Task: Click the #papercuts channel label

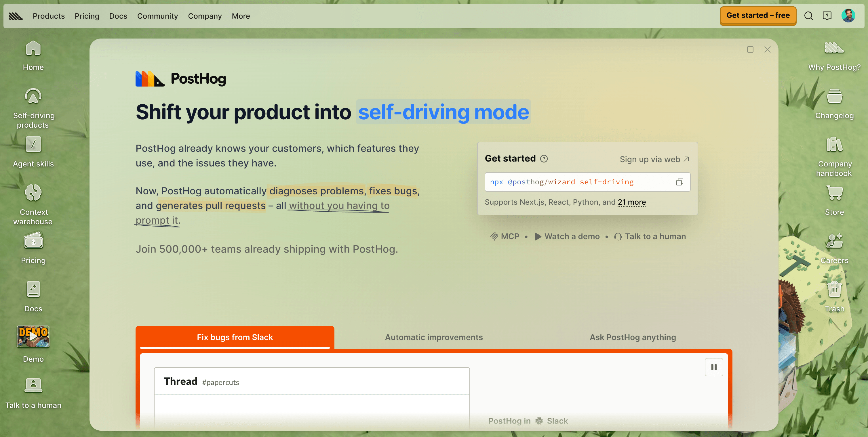Action: (220, 382)
